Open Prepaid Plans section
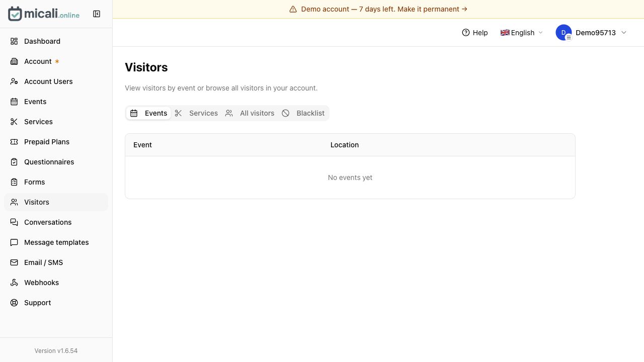 56,142
